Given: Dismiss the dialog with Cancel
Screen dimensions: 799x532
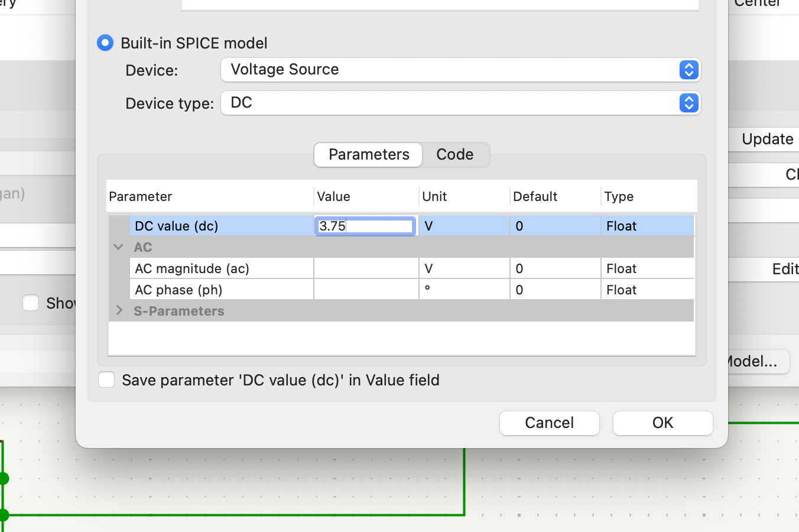Looking at the screenshot, I should [549, 423].
